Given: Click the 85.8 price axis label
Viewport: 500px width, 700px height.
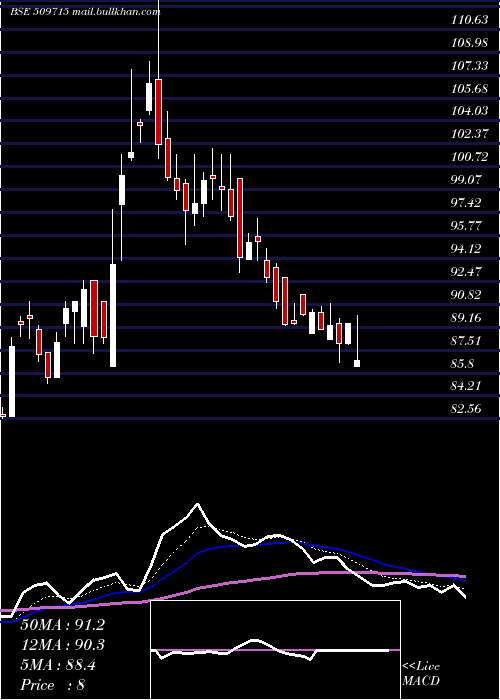Looking at the screenshot, I should coord(462,364).
